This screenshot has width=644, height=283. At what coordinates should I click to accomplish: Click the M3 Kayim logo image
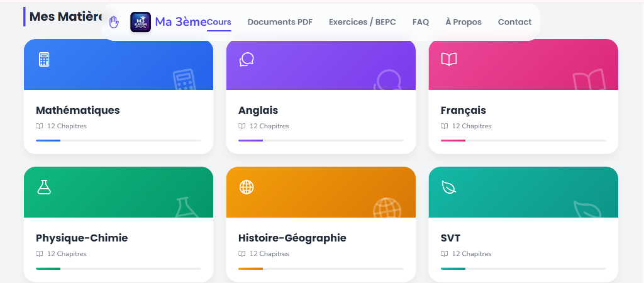[140, 22]
